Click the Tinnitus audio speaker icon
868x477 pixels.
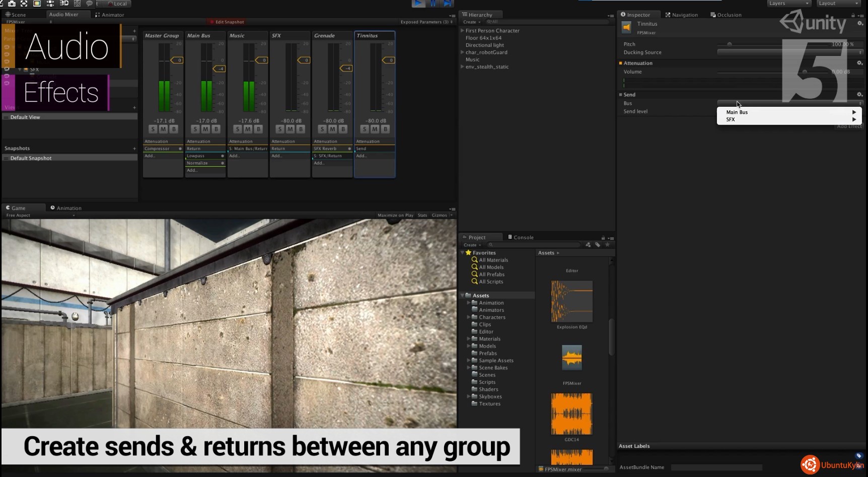(626, 27)
